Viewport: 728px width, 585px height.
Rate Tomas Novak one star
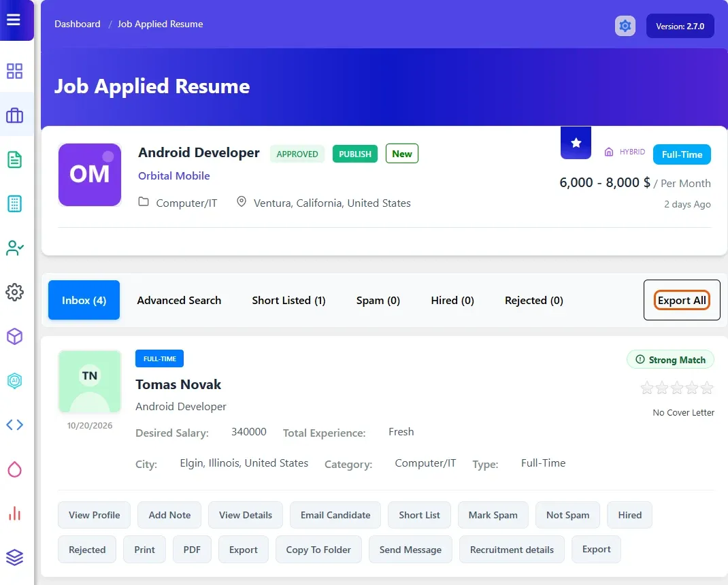[x=647, y=388]
